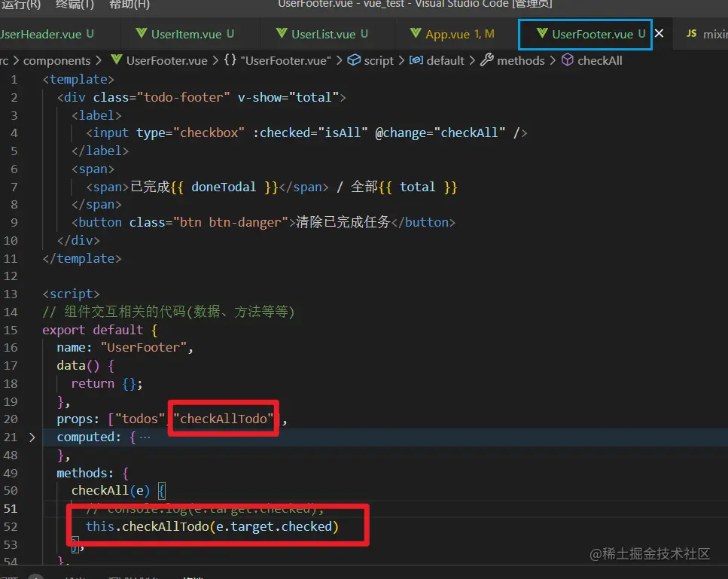
Task: Close the UserFooter.vue tab
Action: tap(659, 33)
